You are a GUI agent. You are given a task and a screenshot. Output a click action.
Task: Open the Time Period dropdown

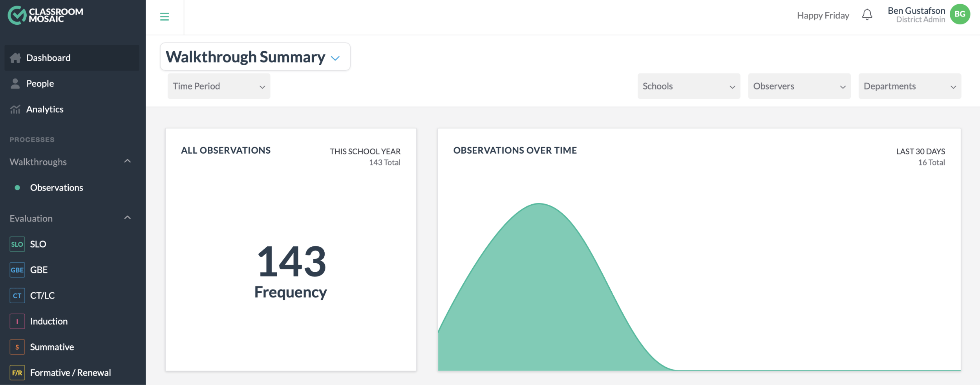click(x=218, y=86)
